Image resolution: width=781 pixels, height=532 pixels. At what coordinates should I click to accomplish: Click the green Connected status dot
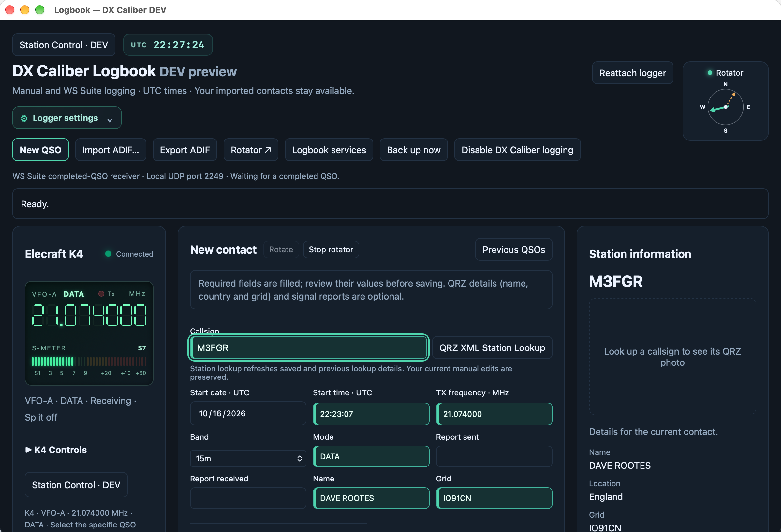[x=108, y=254]
